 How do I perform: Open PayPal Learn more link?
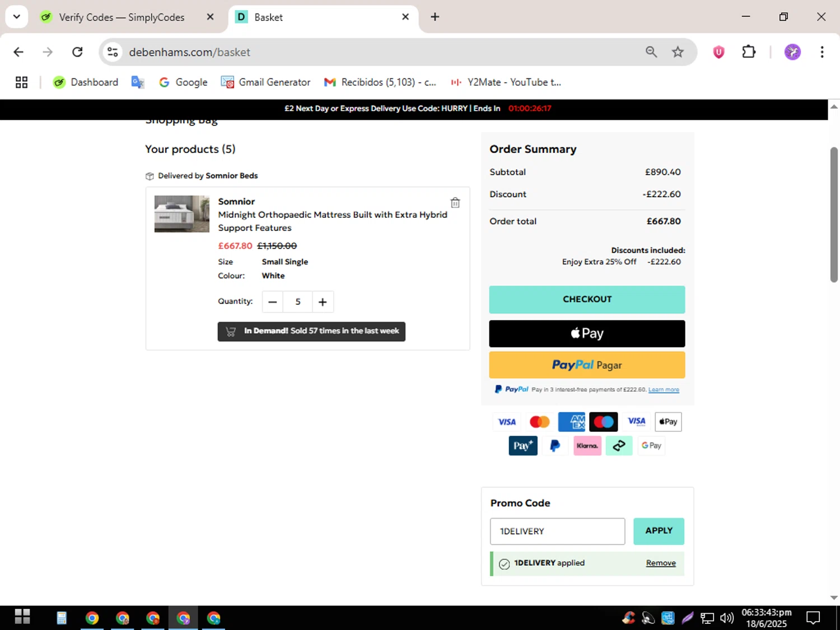tap(664, 390)
